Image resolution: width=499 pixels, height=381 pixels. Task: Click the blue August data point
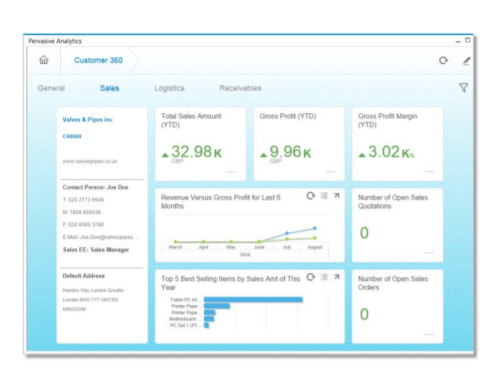315,228
